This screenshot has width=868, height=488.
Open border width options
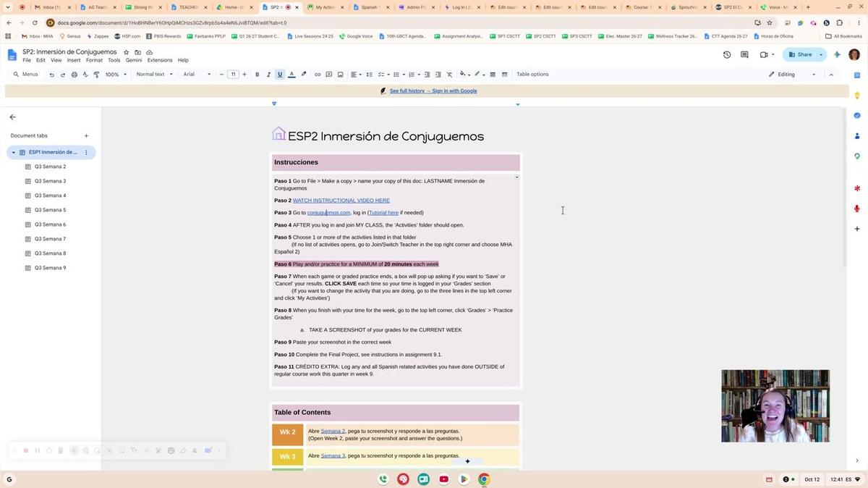point(493,75)
